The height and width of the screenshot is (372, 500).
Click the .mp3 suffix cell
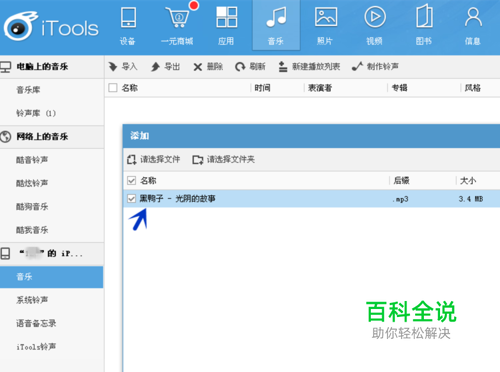[x=400, y=199]
